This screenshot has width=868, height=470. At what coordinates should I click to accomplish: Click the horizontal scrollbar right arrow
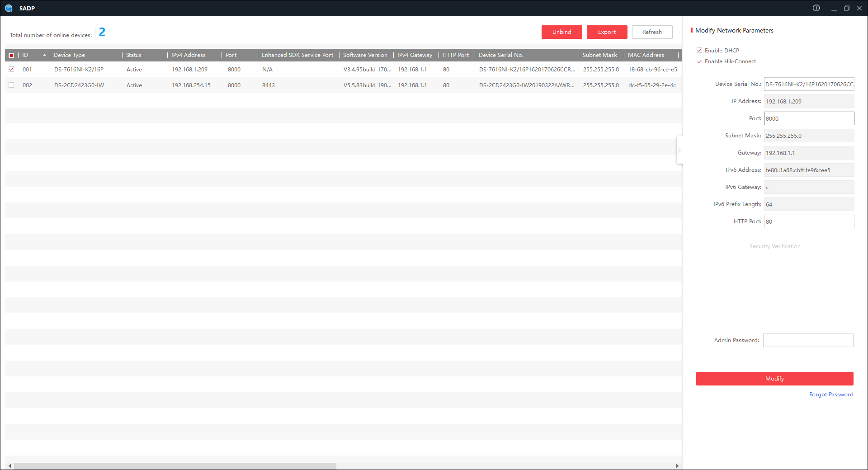pos(677,466)
